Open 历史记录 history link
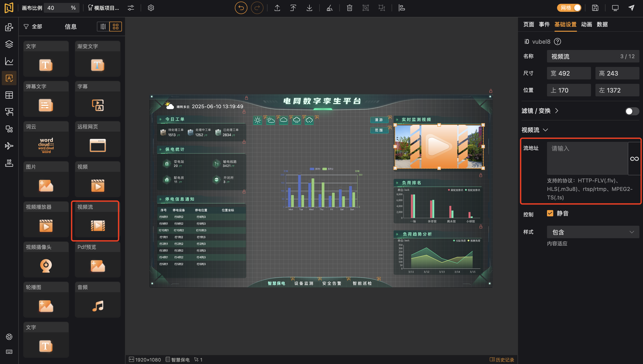 tap(502, 360)
